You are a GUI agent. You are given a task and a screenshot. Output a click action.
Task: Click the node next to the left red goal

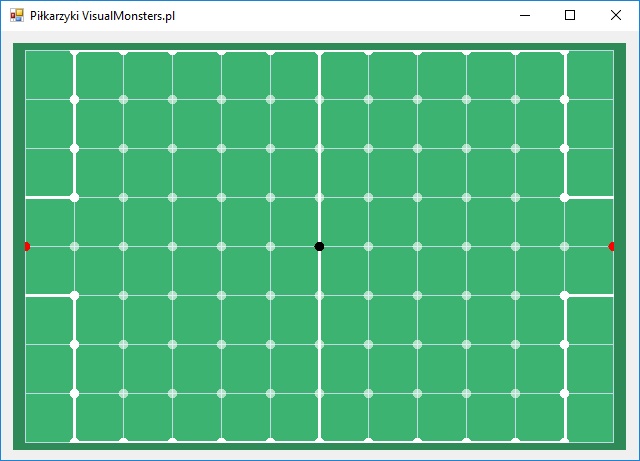tap(74, 246)
